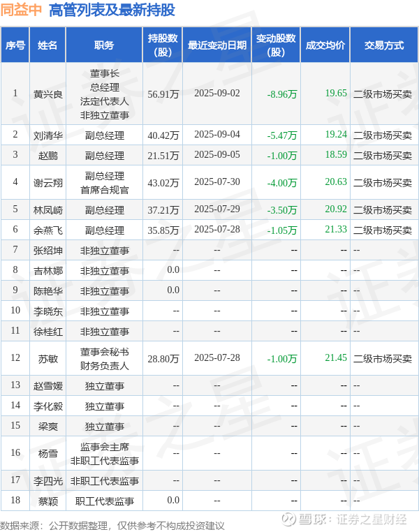The width and height of the screenshot is (419, 532).
Task: Click holding value 56.91万
Action: pyautogui.click(x=163, y=94)
